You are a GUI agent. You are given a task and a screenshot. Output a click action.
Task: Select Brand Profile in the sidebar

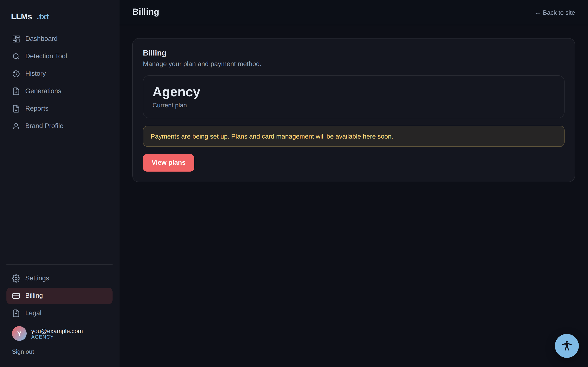[59, 126]
